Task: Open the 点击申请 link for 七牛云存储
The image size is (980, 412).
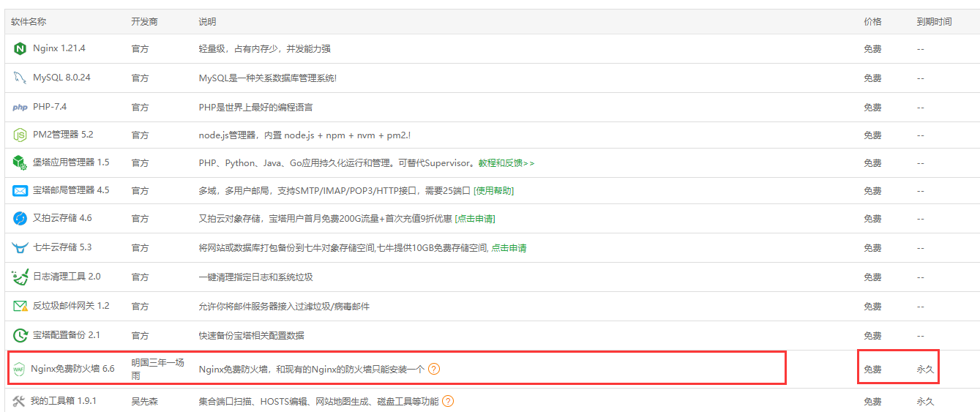Action: click(509, 248)
